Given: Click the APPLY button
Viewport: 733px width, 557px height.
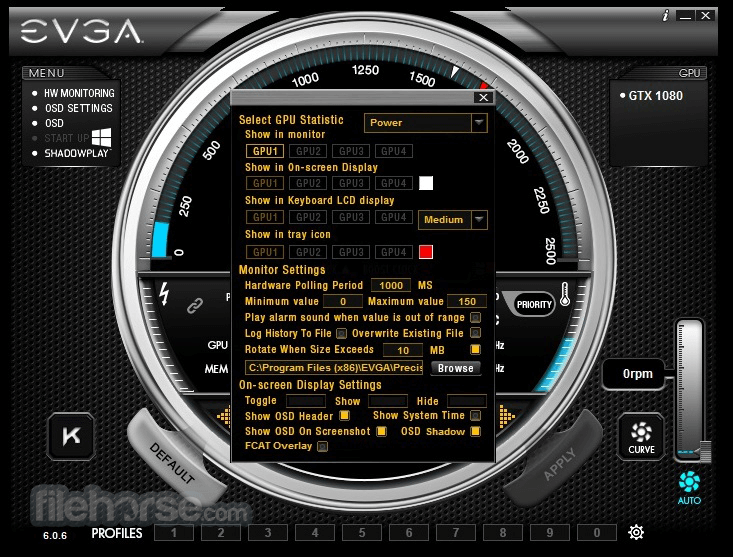Looking at the screenshot, I should click(x=560, y=464).
